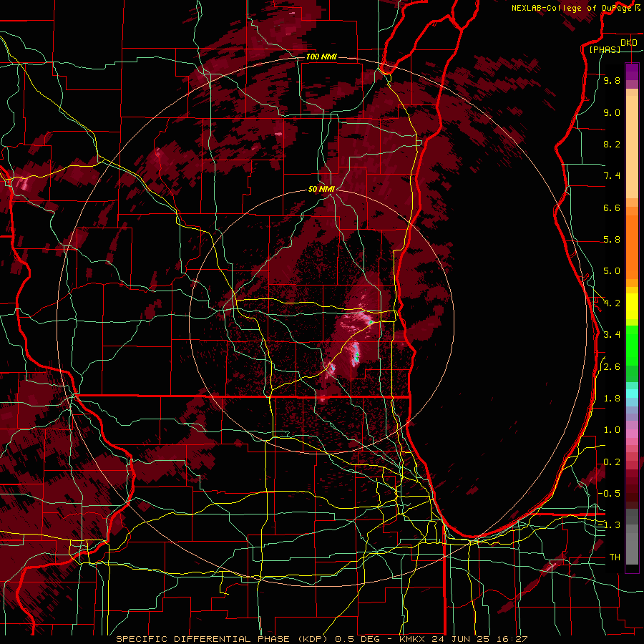Click the 9.8 legend value

pos(612,81)
